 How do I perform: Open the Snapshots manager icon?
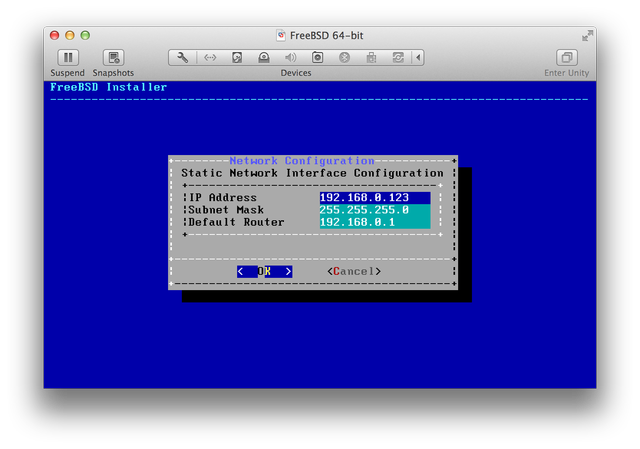click(113, 58)
